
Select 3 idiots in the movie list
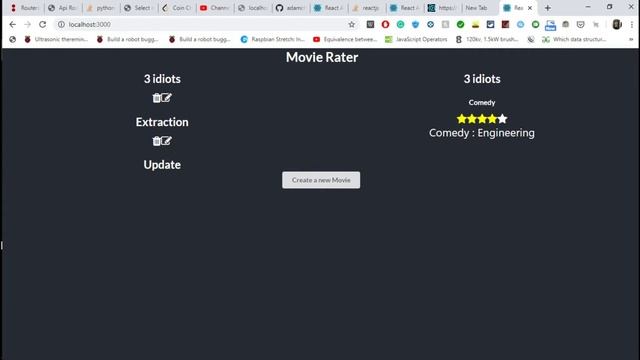click(x=162, y=79)
